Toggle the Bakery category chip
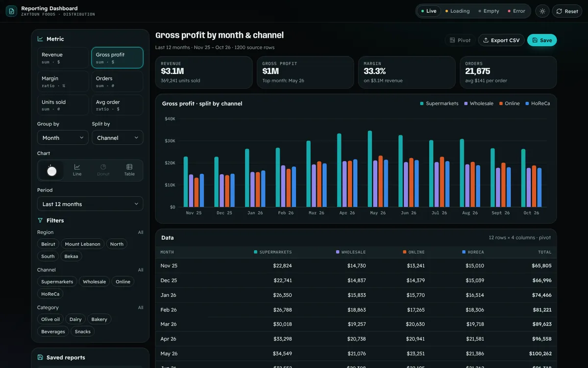The width and height of the screenshot is (588, 368). (x=99, y=319)
